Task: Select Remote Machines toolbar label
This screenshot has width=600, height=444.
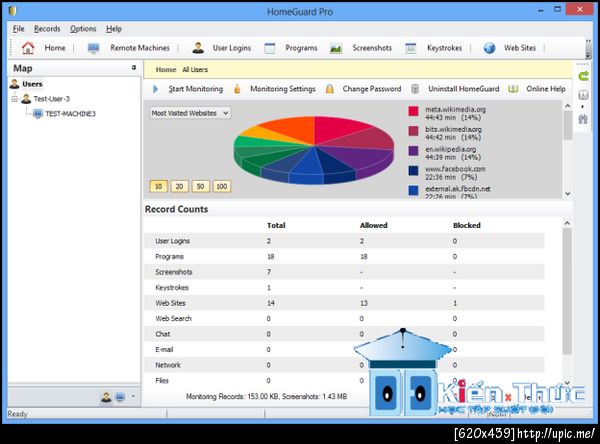Action: coord(140,48)
